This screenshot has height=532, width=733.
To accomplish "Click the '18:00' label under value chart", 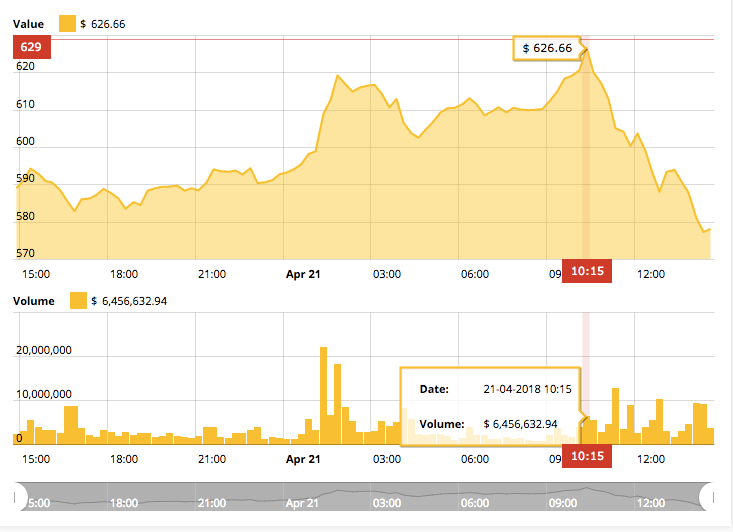I will coord(124,274).
